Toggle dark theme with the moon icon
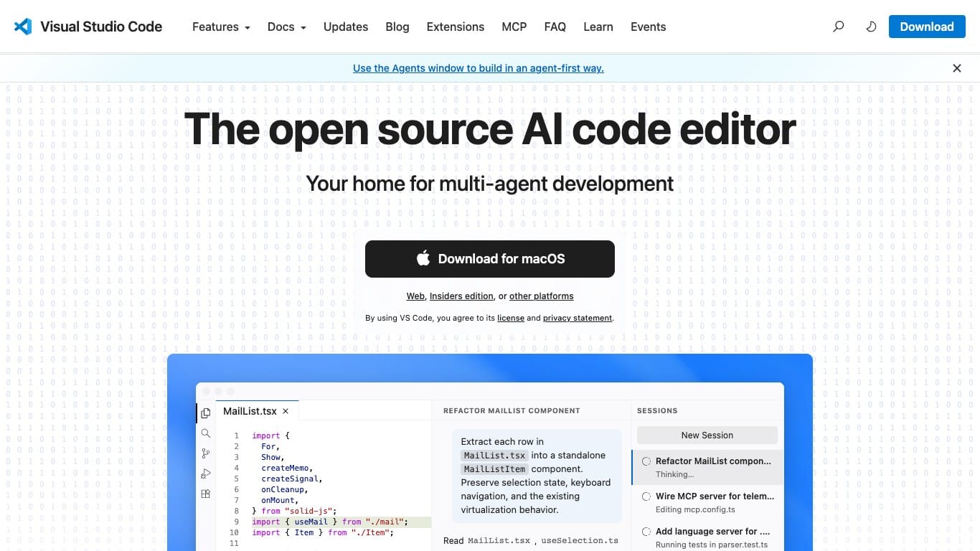 (x=871, y=27)
